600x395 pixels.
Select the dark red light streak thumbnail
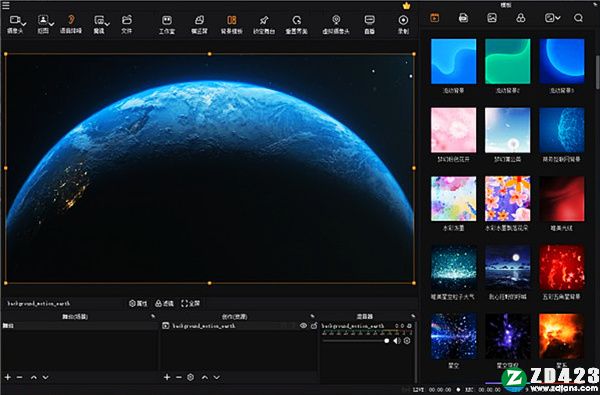pos(562,199)
